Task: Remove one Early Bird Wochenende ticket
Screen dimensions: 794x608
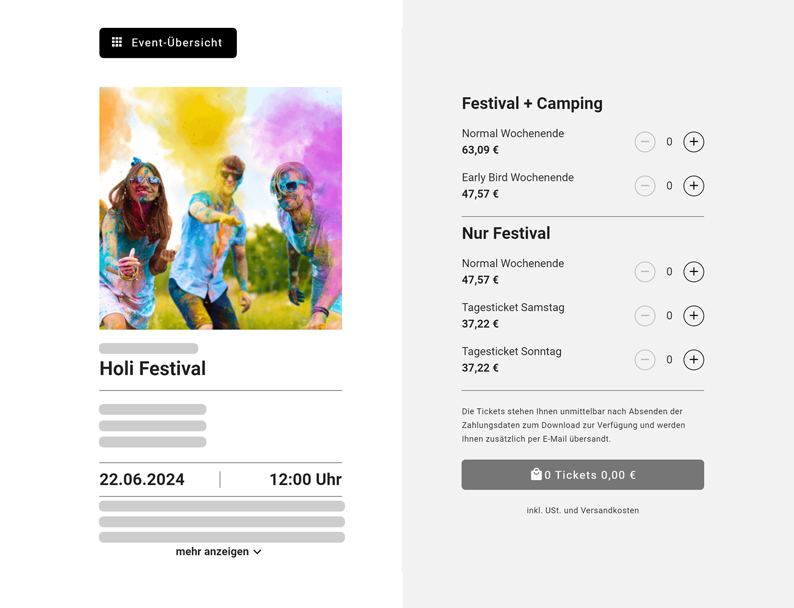Action: pos(645,186)
